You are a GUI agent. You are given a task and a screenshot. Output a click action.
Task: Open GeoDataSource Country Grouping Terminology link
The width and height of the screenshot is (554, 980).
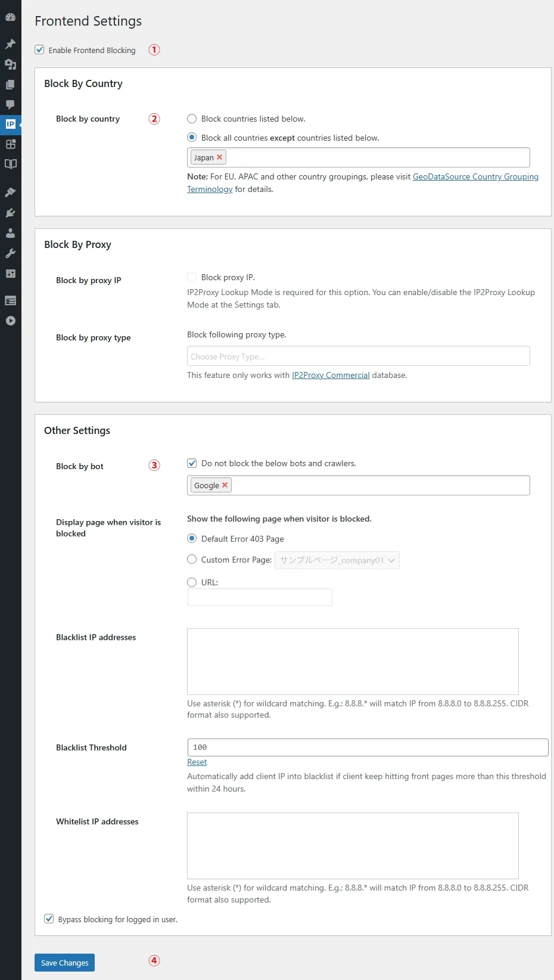(363, 182)
